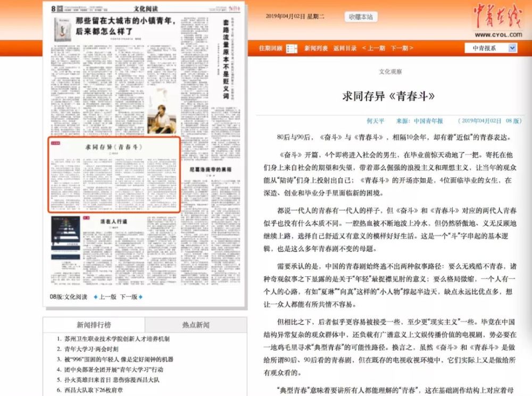Switch to 热点新闻 tab
Viewport: 532px width, 396px height.
pos(196,325)
